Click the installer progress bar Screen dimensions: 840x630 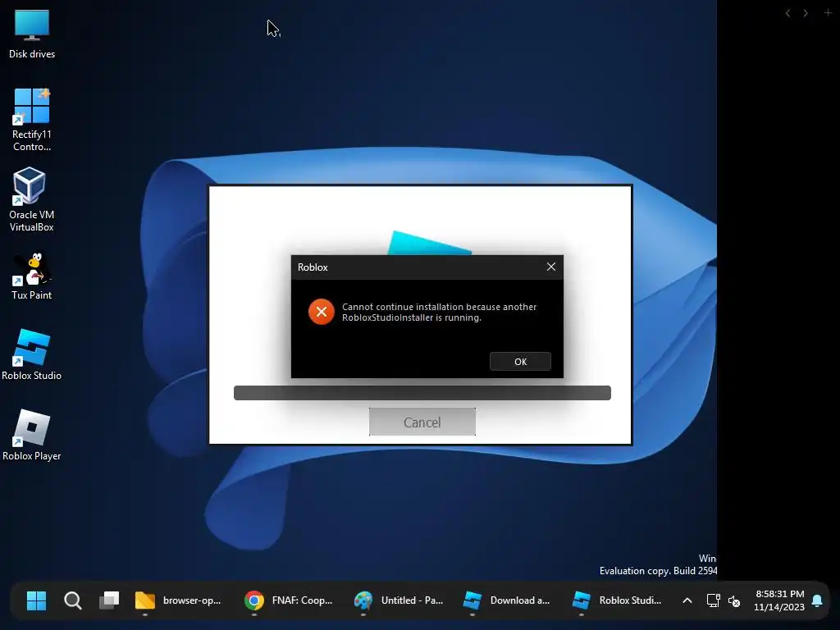click(422, 393)
